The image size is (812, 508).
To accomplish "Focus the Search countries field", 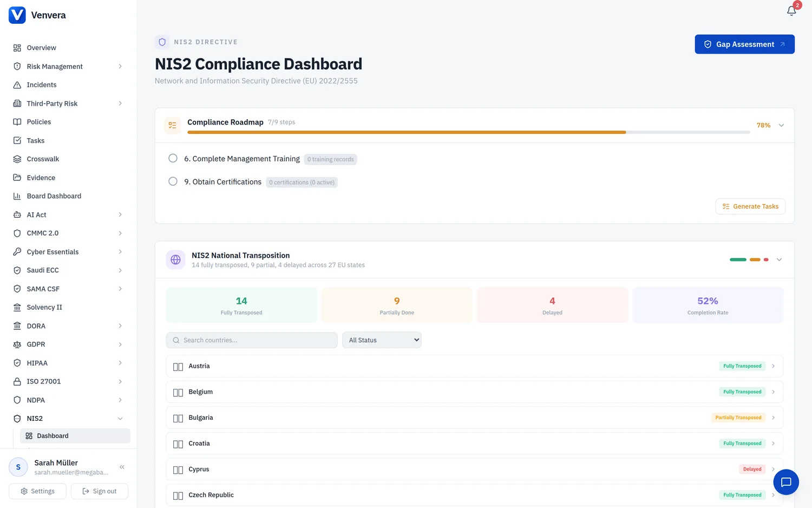I will point(252,340).
